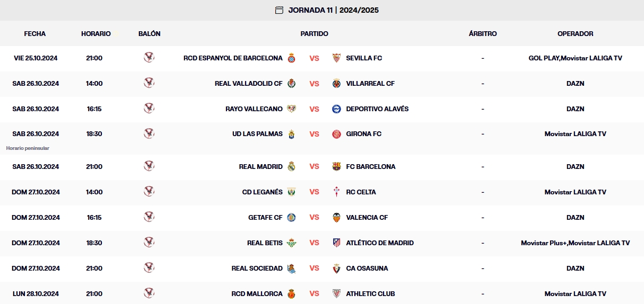Click the match ball icon in Real Madrid row
The image size is (644, 304).
pyautogui.click(x=149, y=166)
